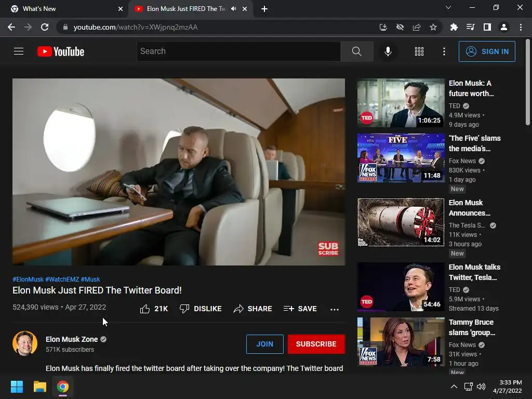This screenshot has width=532, height=399.
Task: Click the page vertical scrollbar
Action: pyautogui.click(x=528, y=82)
